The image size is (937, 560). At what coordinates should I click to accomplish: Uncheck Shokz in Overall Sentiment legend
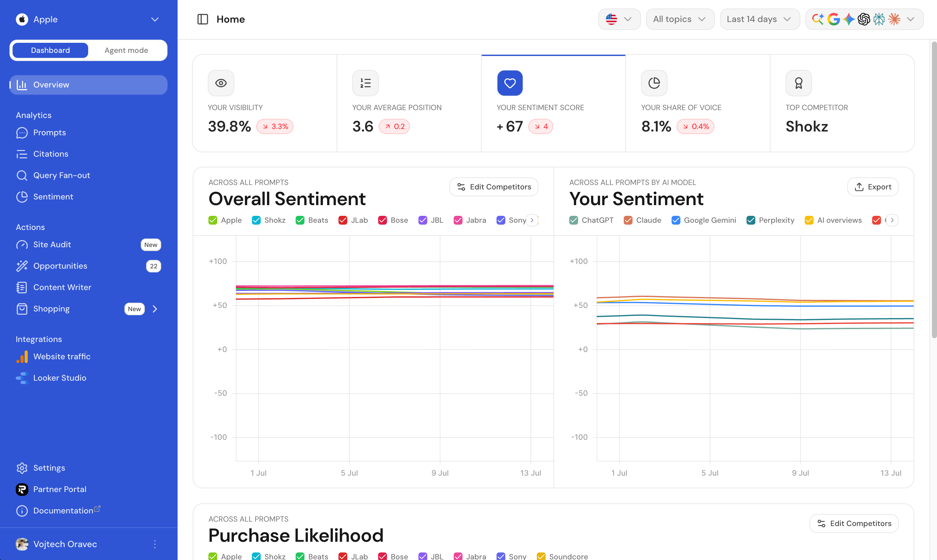256,220
